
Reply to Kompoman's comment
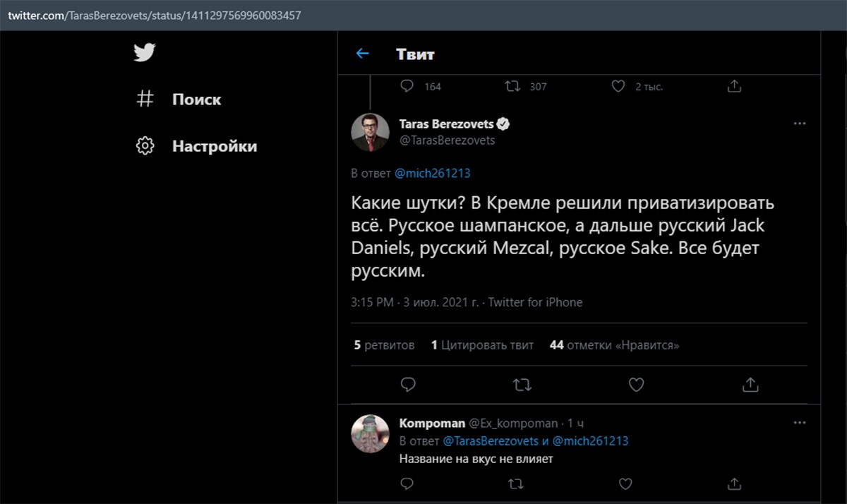point(407,484)
